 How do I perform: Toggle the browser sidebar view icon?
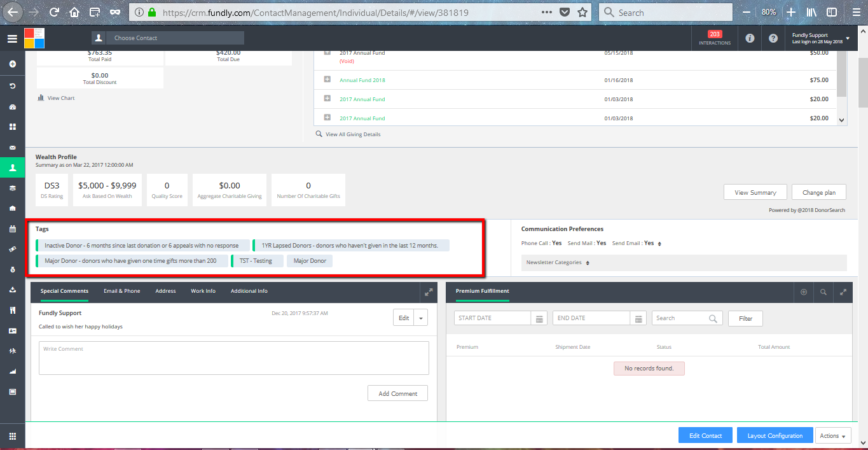(x=831, y=12)
